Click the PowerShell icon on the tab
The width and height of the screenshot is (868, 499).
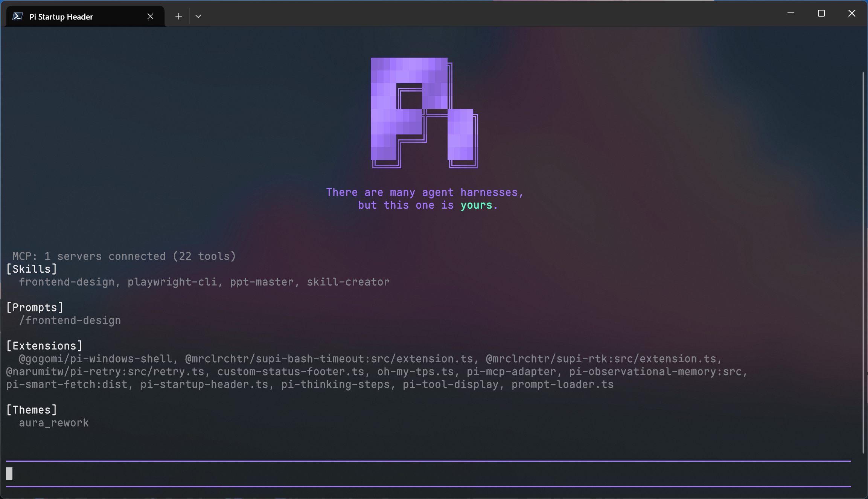click(17, 16)
